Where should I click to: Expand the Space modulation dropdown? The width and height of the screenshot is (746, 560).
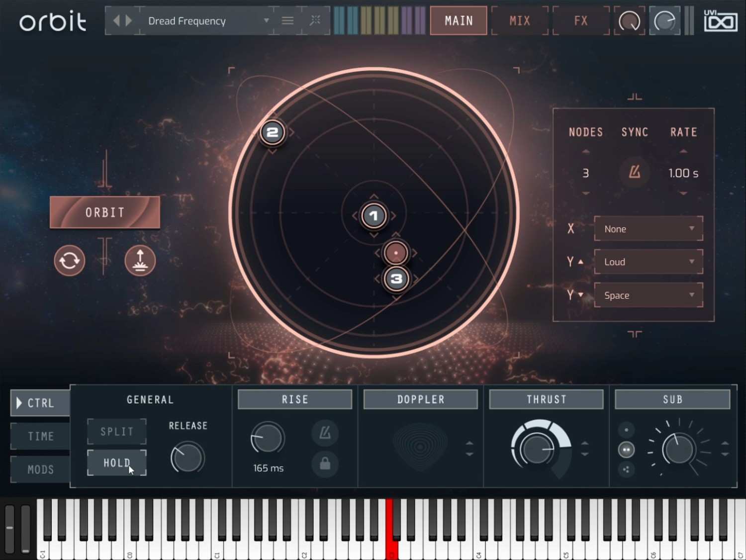click(648, 295)
